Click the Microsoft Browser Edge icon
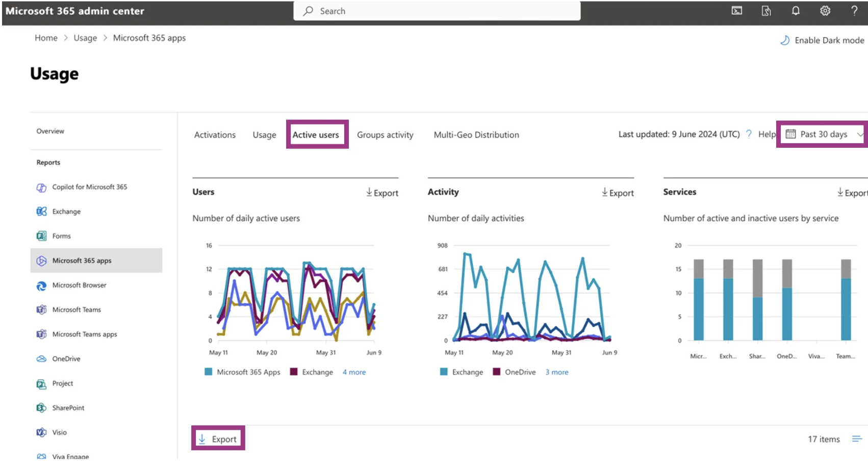Screen dimensions: 868x468 tap(41, 285)
